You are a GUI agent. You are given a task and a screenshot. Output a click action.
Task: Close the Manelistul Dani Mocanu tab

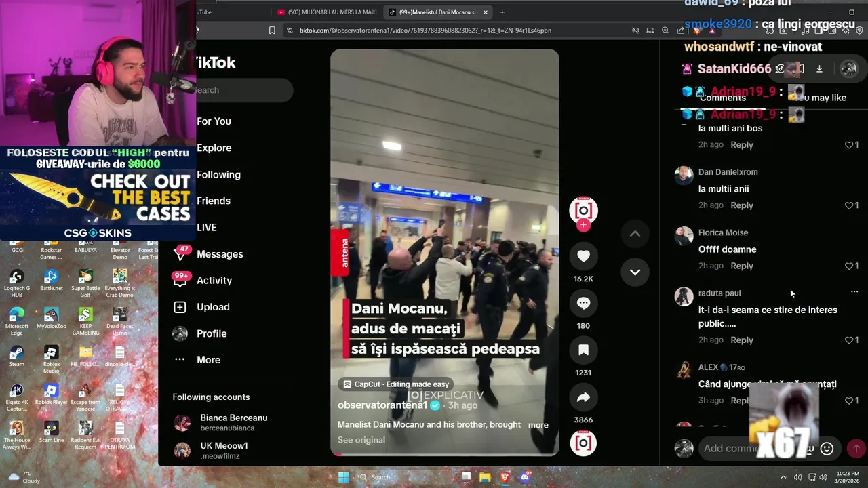(486, 12)
